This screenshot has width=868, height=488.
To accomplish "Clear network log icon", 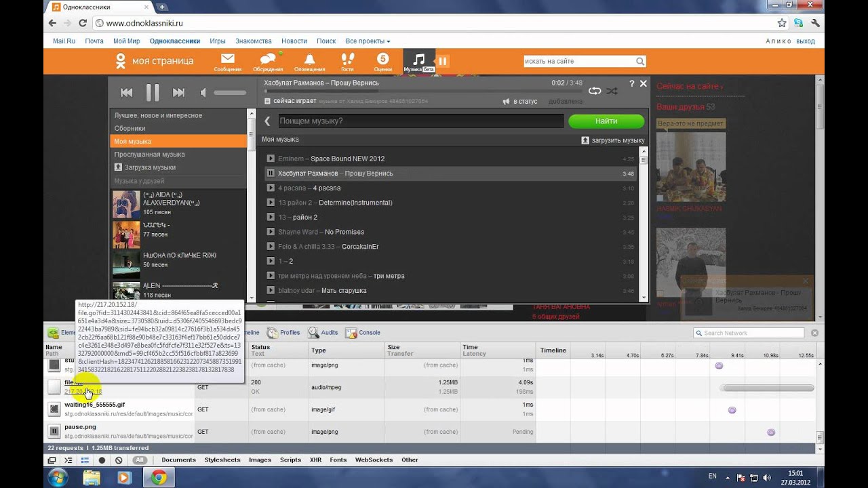I will [x=119, y=460].
